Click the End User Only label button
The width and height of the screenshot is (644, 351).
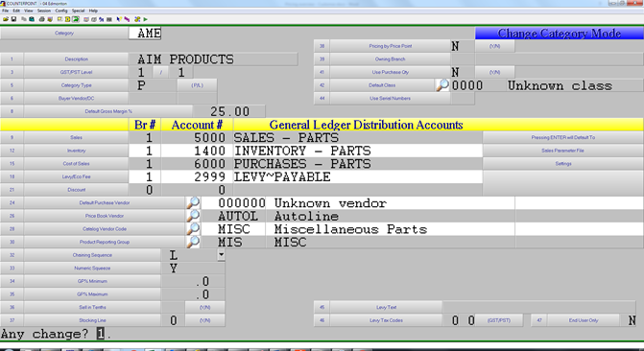tap(584, 320)
